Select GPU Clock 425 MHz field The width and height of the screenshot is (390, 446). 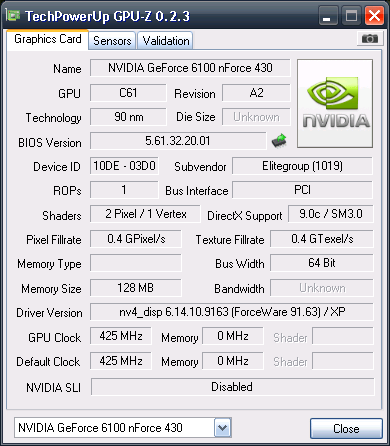[121, 336]
